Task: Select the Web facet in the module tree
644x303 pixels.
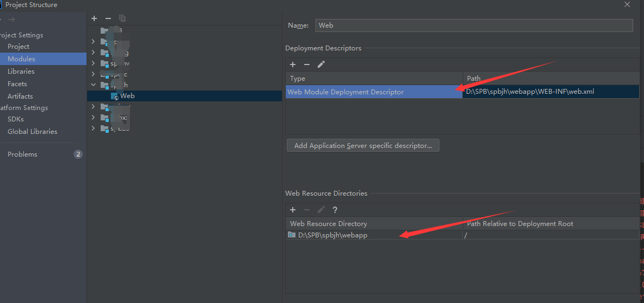Action: point(127,96)
